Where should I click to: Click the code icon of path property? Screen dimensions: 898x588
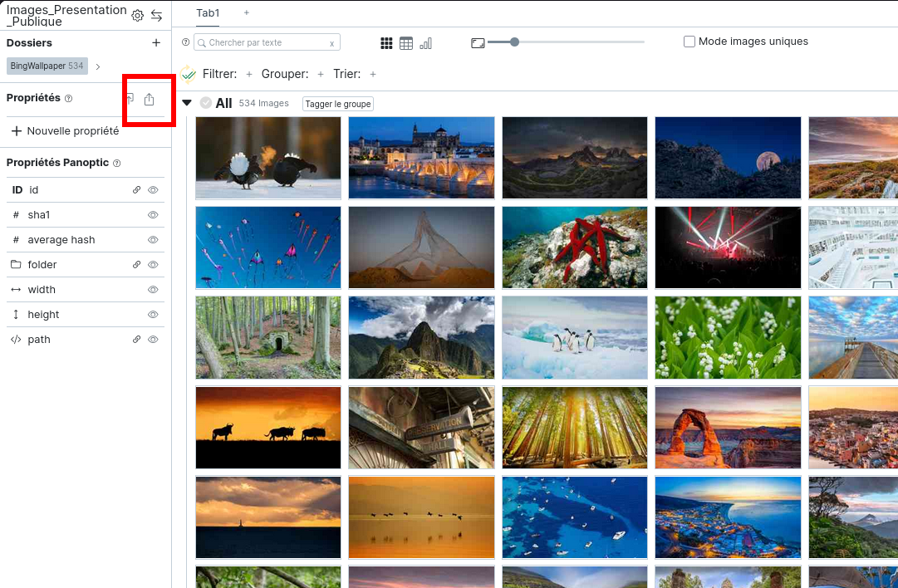coord(16,340)
